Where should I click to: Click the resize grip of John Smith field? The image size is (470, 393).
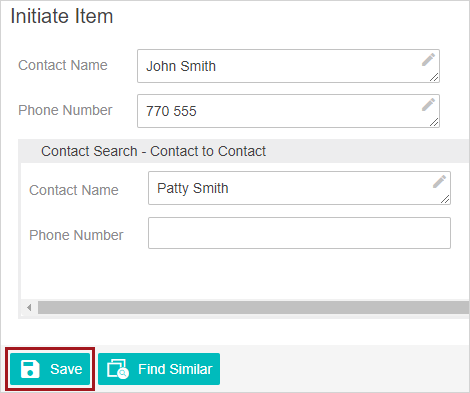click(x=434, y=77)
